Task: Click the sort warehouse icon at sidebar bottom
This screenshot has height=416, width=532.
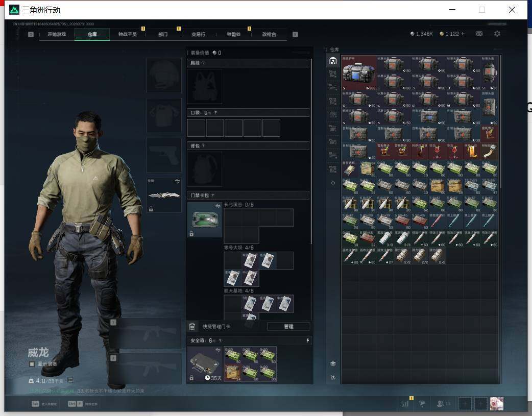Action: click(x=333, y=377)
